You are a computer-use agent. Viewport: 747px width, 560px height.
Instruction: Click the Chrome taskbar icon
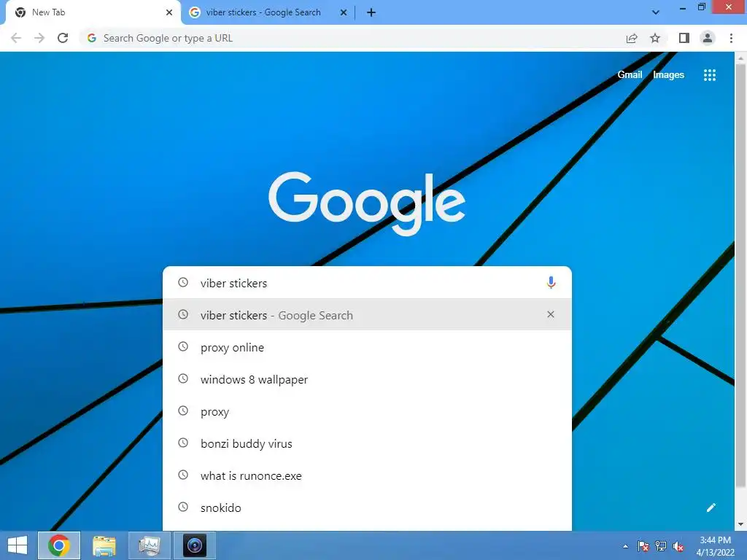pos(59,545)
